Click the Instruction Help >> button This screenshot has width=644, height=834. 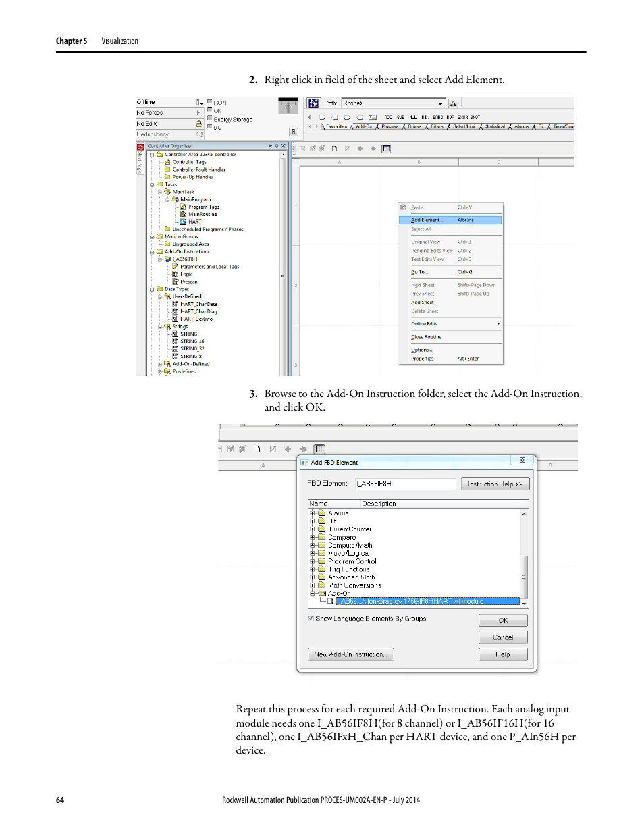click(495, 484)
